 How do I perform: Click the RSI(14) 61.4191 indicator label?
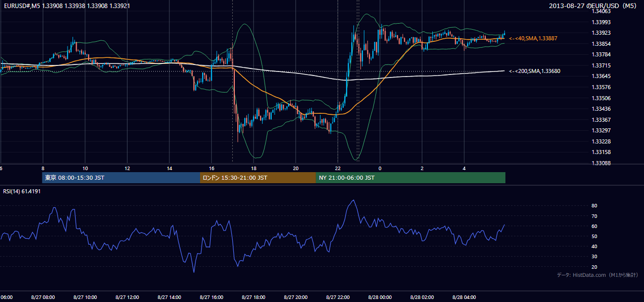pyautogui.click(x=22, y=191)
